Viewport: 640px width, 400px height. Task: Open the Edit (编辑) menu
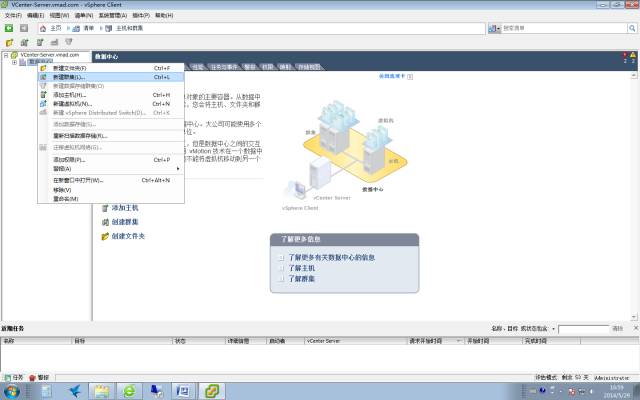click(36, 15)
